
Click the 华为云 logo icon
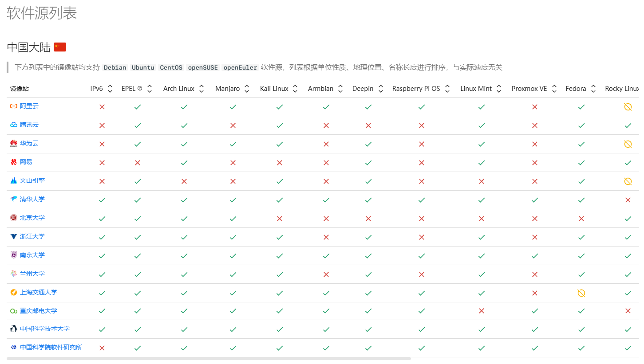14,144
